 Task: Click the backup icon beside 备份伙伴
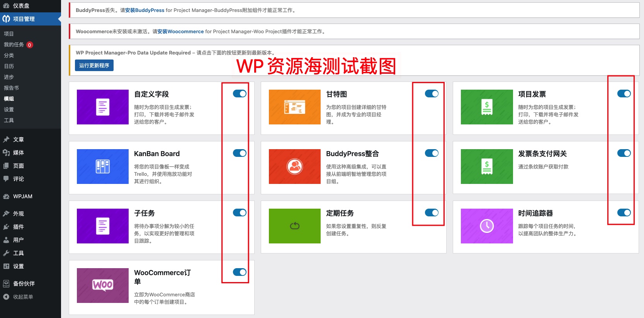click(6, 284)
